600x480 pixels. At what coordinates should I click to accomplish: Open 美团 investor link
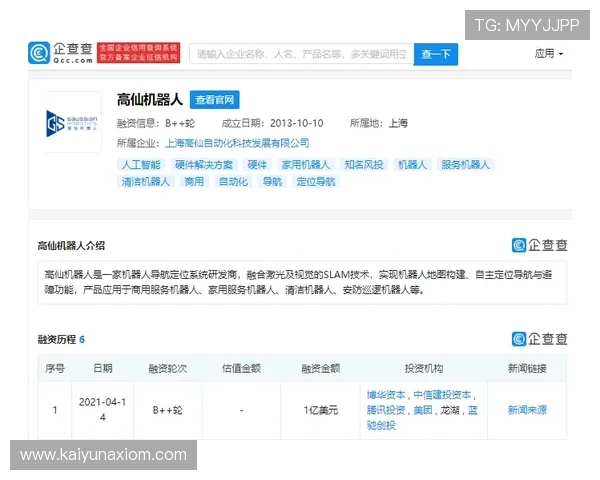point(423,410)
